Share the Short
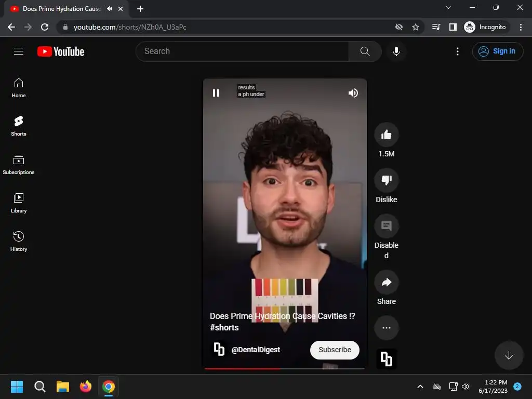The image size is (532, 399). coord(386,282)
